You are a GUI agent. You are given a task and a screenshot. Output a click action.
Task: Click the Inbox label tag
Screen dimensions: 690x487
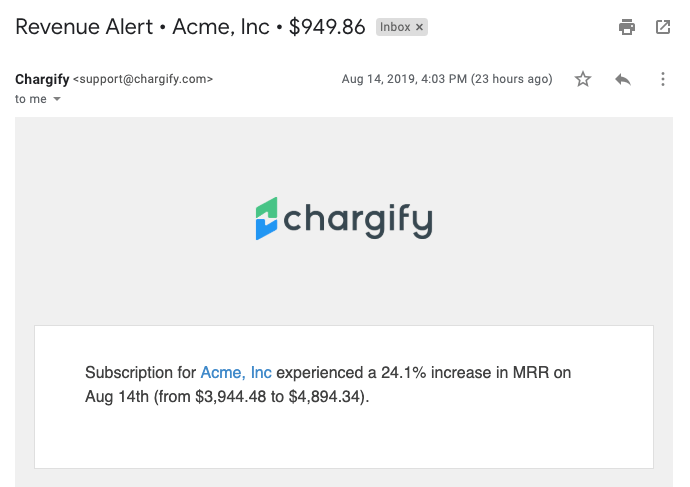[x=395, y=27]
